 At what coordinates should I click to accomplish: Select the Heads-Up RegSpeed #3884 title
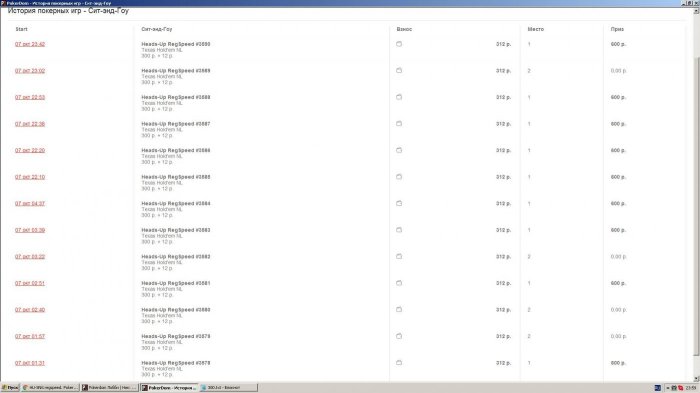[x=175, y=204]
